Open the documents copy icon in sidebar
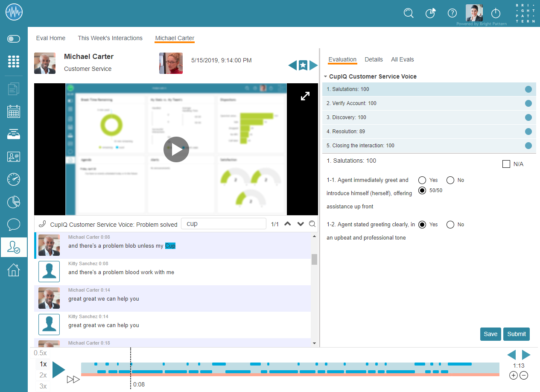This screenshot has height=392, width=540. [14, 89]
